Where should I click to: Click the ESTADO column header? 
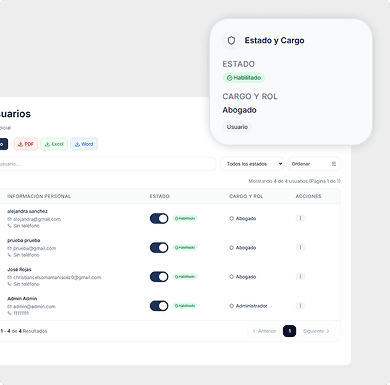click(x=160, y=196)
